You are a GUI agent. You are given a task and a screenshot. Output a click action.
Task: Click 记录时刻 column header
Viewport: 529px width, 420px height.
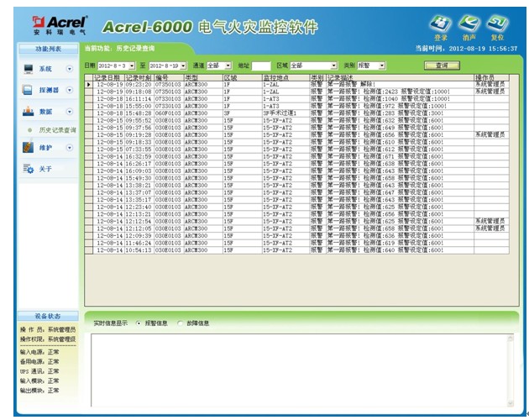[139, 77]
